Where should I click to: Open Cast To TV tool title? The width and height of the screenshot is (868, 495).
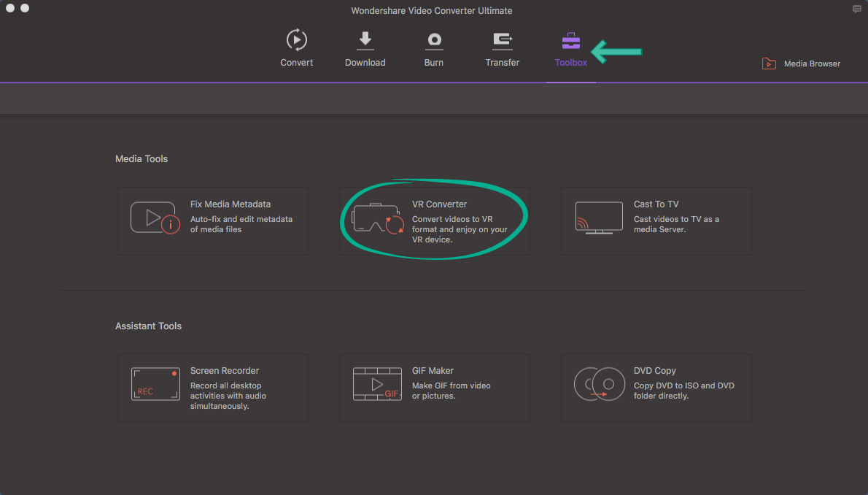click(x=656, y=204)
